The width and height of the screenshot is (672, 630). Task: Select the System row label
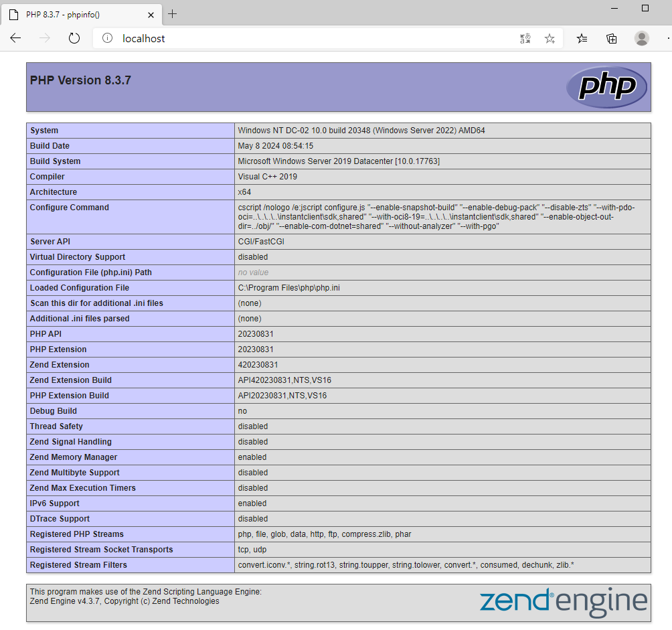(44, 131)
